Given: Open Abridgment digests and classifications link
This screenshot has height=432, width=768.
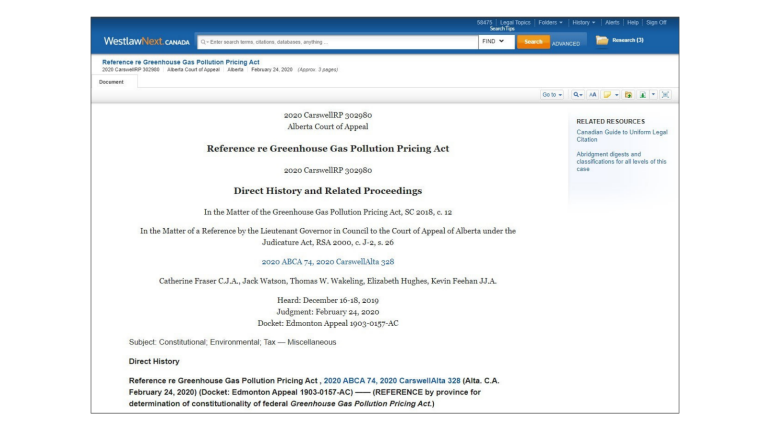Looking at the screenshot, I should [621, 162].
